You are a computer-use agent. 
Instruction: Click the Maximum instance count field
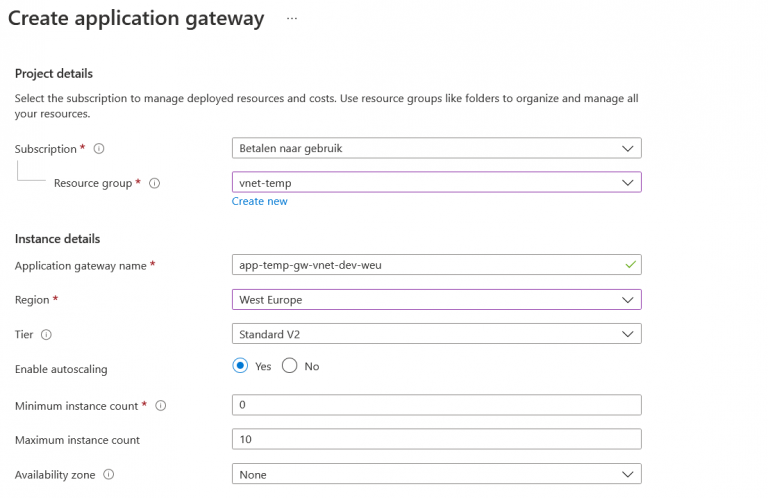(x=435, y=440)
